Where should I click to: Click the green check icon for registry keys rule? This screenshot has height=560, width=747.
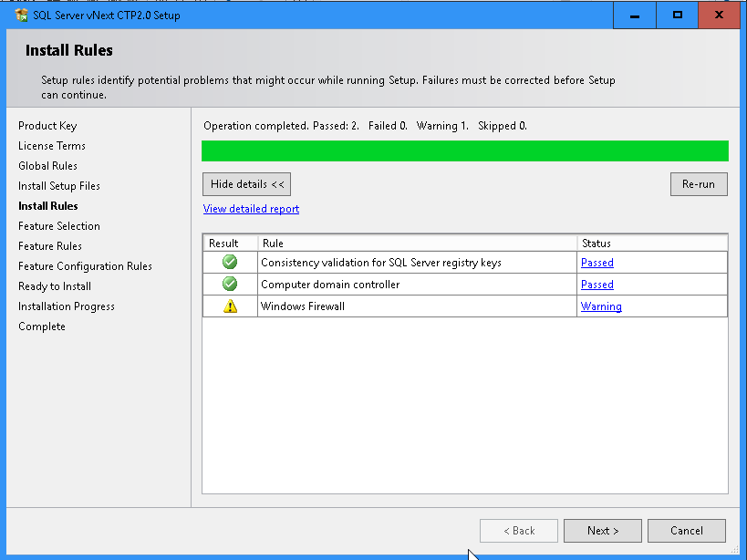pos(230,262)
